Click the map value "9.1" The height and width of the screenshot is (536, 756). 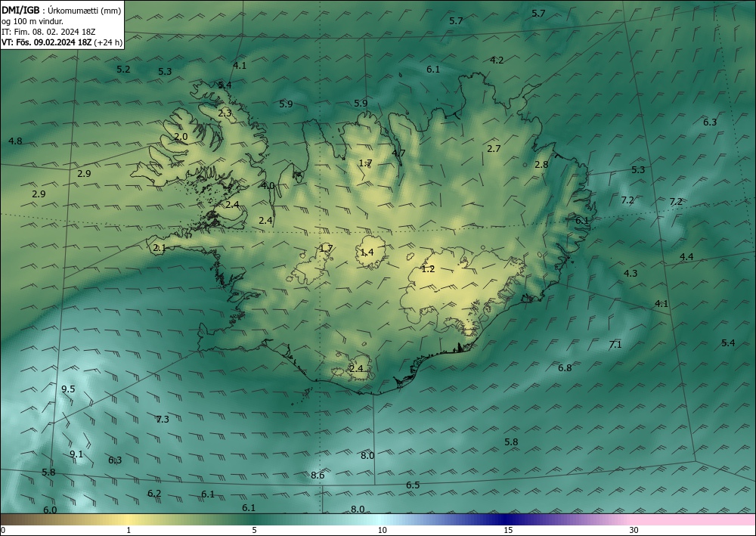[76, 454]
